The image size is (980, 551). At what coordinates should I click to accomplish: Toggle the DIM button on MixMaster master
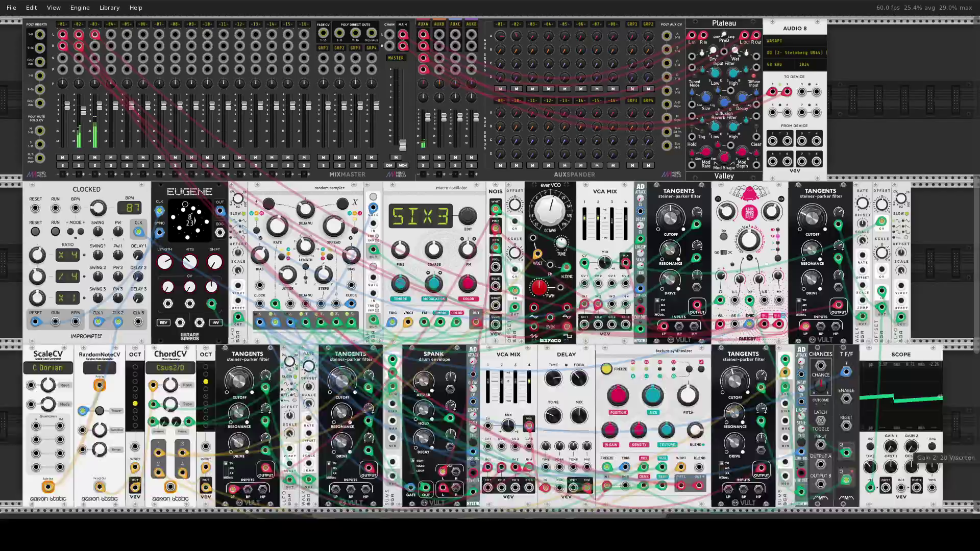tap(389, 165)
